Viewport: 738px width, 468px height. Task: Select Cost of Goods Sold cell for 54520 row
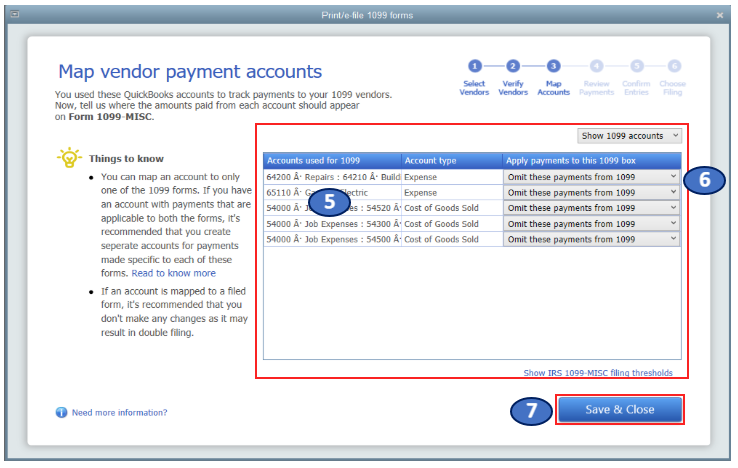click(x=452, y=208)
